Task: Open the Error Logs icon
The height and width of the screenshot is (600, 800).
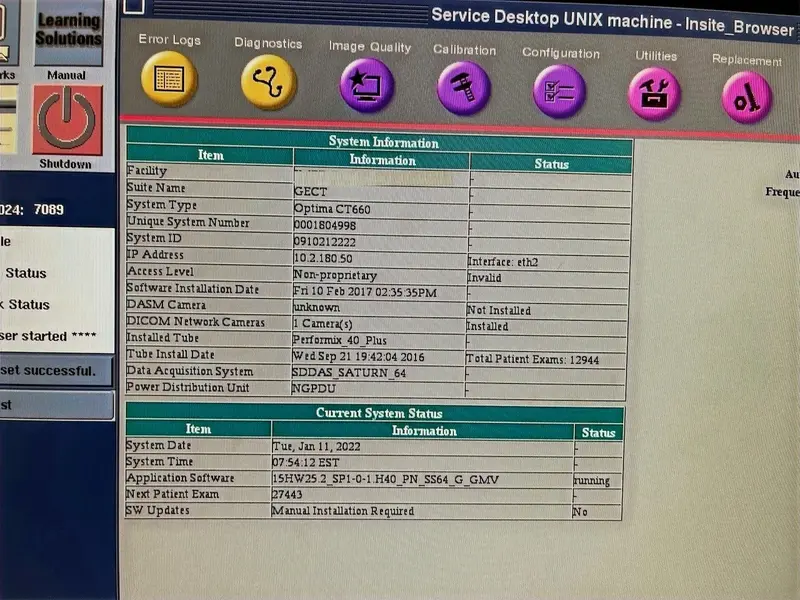Action: 169,79
